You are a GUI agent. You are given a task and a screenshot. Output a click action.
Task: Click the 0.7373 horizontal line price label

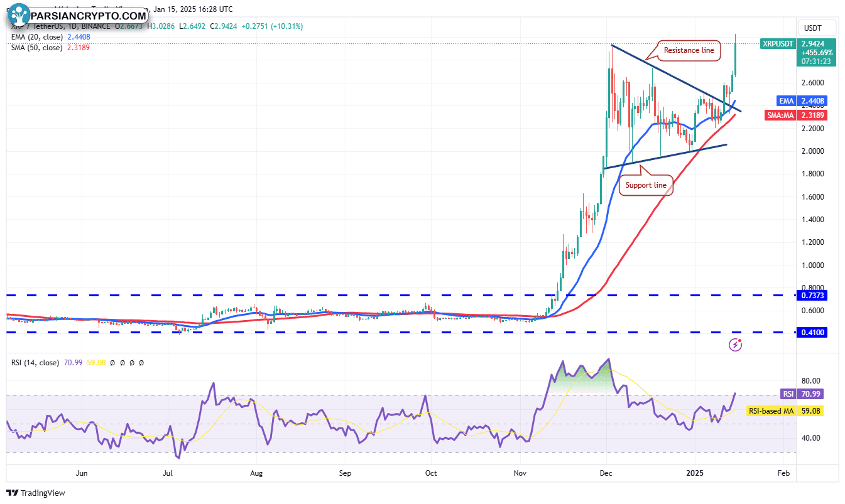pyautogui.click(x=813, y=295)
